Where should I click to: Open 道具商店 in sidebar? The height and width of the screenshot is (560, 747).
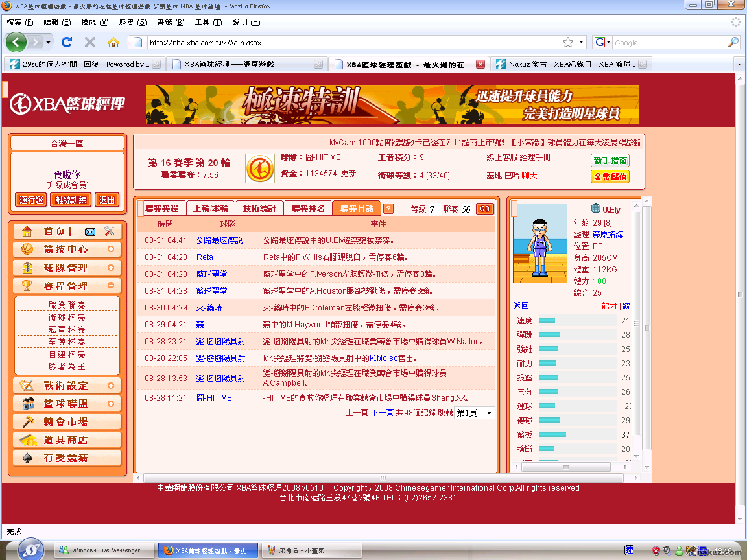67,440
